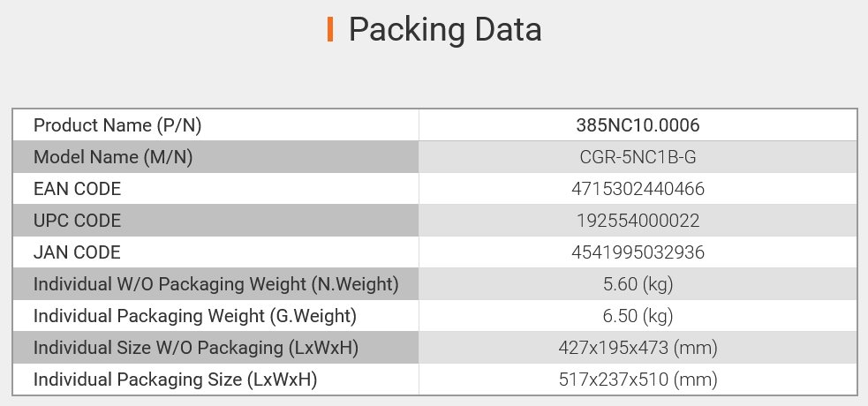Screen dimensions: 868x406
Task: Click the EAN value 4715302440466
Action: pyautogui.click(x=638, y=189)
